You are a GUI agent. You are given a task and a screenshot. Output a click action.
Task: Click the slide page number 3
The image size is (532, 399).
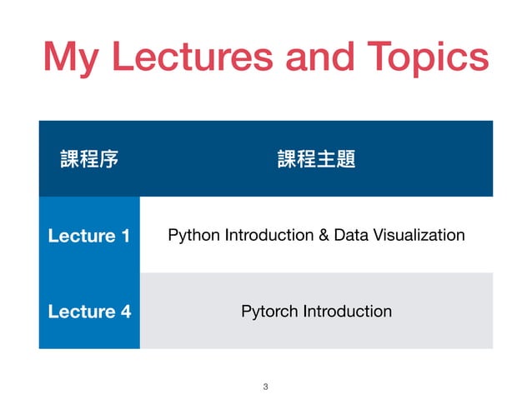(266, 387)
